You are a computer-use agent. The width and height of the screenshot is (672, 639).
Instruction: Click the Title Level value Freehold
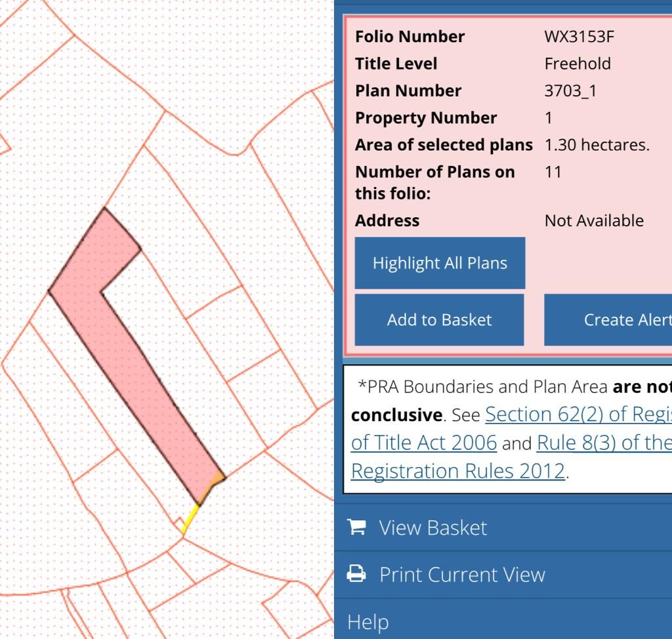coord(577,64)
